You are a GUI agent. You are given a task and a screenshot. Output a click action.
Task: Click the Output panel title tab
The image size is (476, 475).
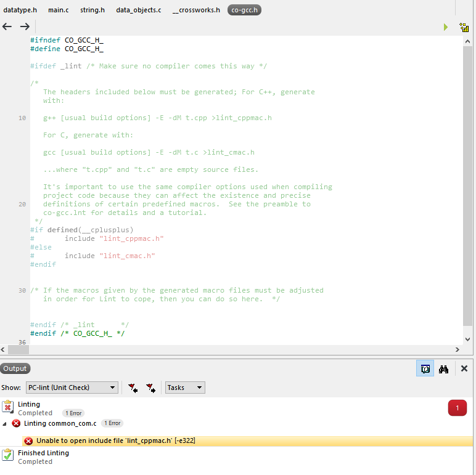[x=15, y=368]
